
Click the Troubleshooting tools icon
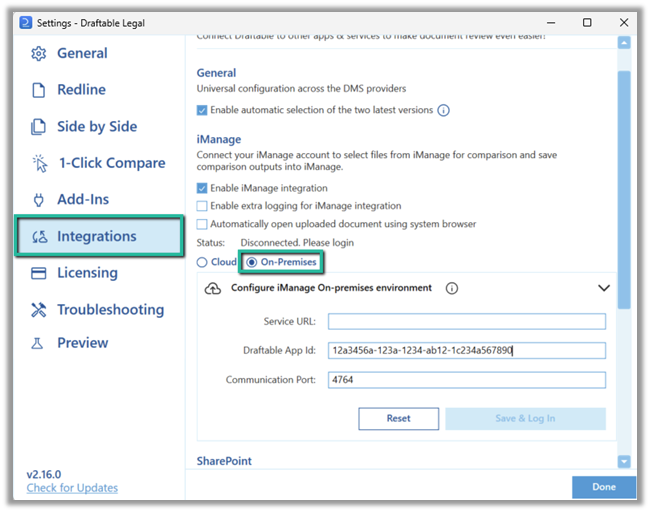39,310
